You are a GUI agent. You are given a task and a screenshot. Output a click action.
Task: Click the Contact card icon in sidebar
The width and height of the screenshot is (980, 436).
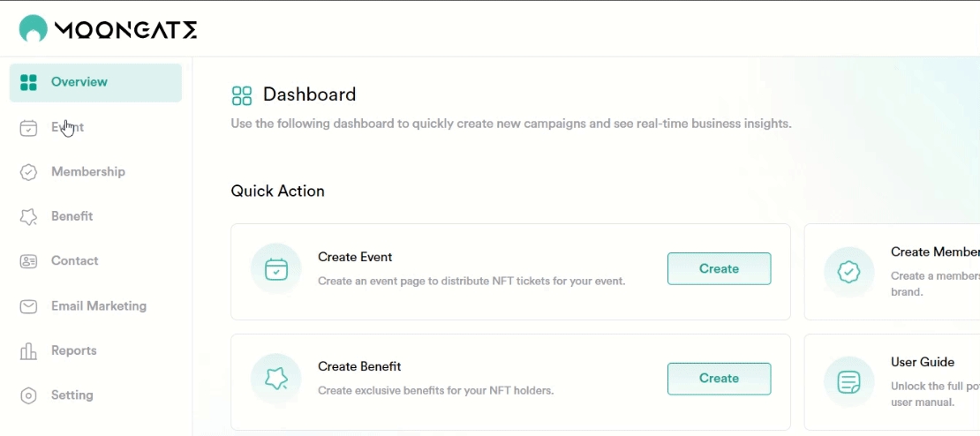(28, 261)
